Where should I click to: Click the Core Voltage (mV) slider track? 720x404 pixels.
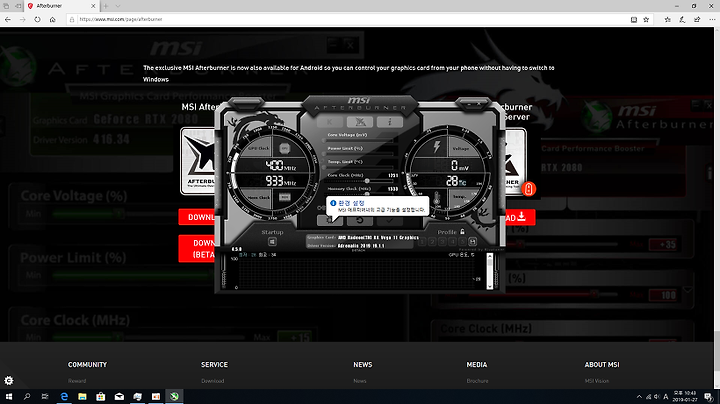(x=360, y=140)
